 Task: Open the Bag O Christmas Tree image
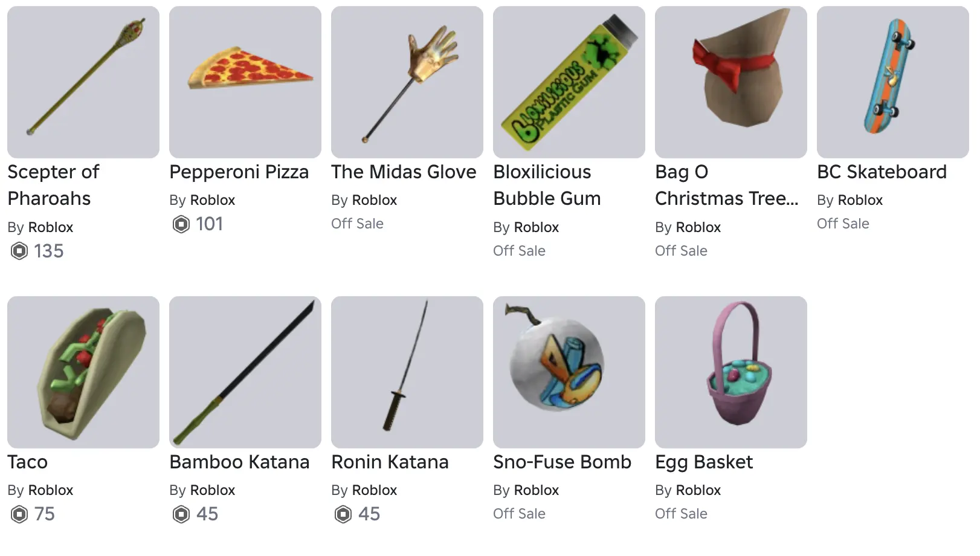[x=731, y=82]
